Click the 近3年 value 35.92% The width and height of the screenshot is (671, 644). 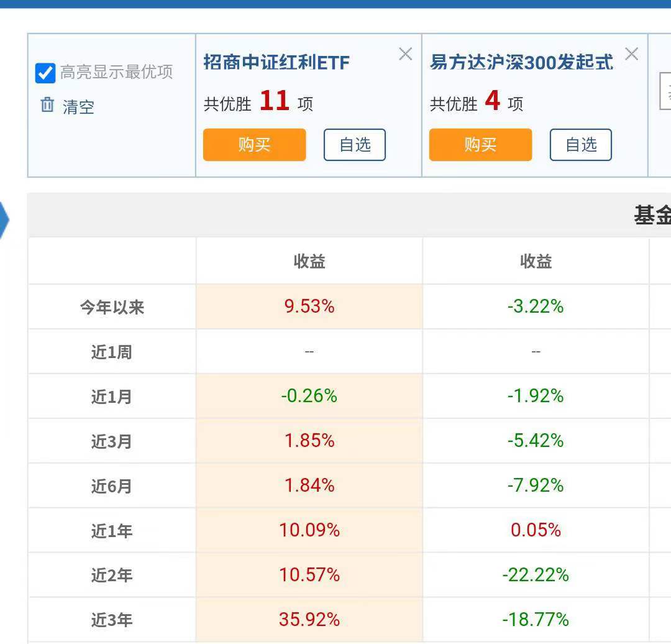tap(308, 620)
